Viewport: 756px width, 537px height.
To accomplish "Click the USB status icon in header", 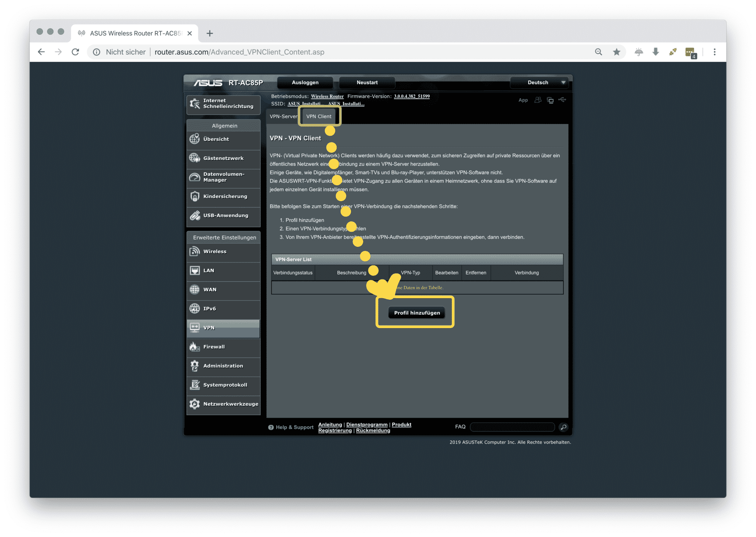I will (x=562, y=100).
